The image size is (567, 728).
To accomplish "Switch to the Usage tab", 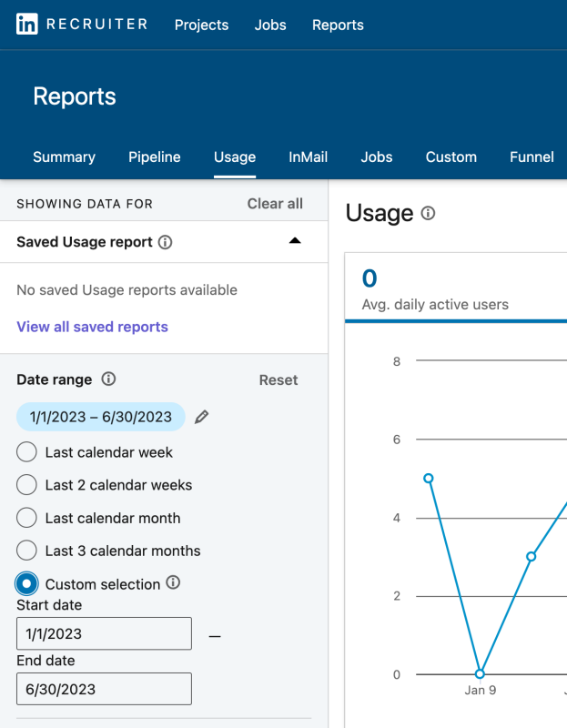I will pos(235,157).
